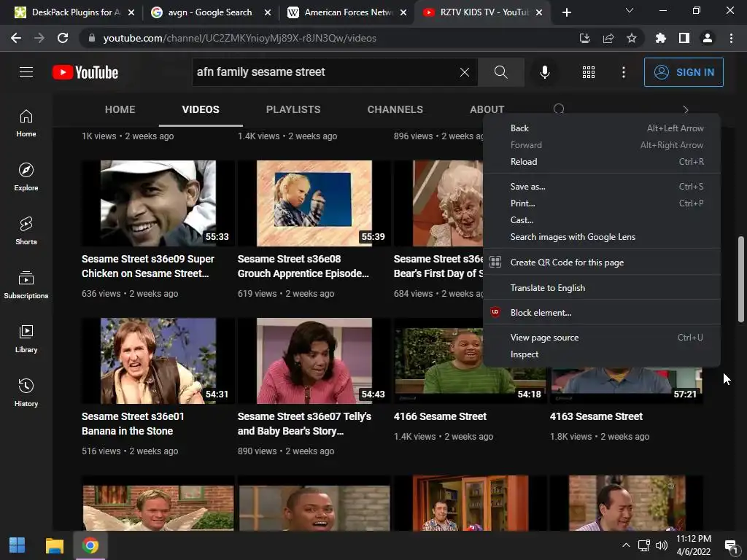Screen dimensions: 747x560
Task: Open the Chrome three-dot menu
Action: coord(731,38)
